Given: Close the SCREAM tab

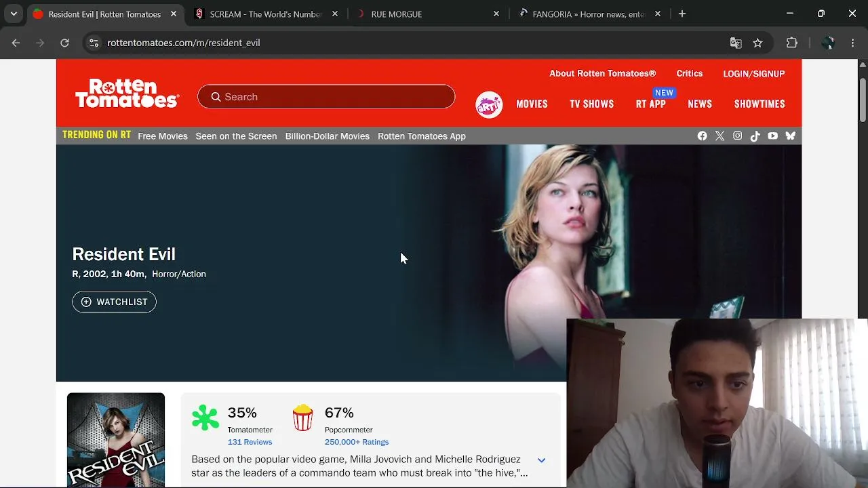Looking at the screenshot, I should point(334,14).
